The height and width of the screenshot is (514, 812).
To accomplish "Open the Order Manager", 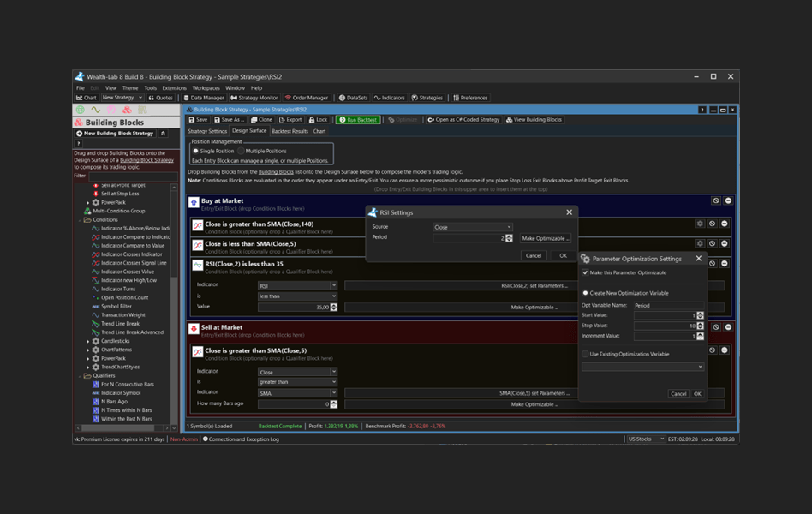I will point(307,98).
